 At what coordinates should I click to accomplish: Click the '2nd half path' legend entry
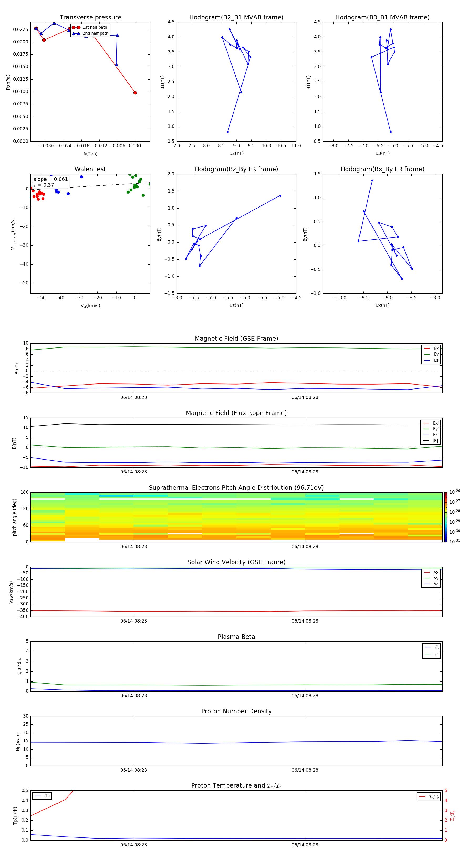click(x=90, y=33)
